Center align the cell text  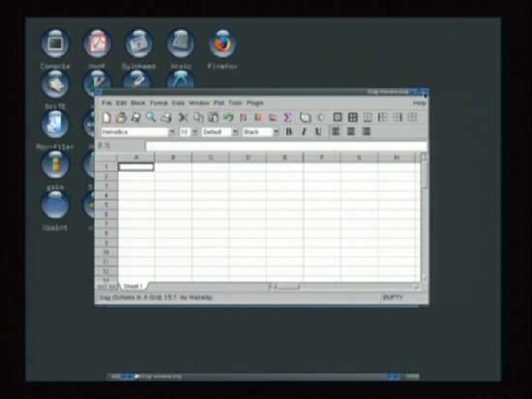pos(351,131)
